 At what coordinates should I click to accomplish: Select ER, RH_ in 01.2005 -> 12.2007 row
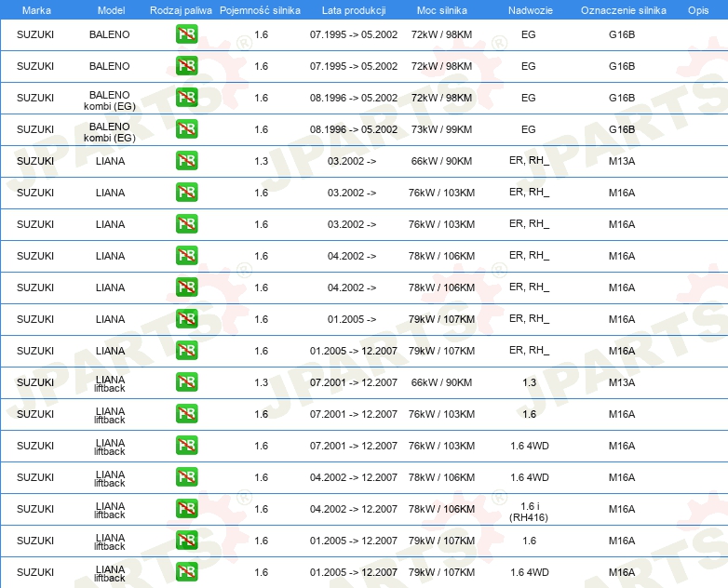pyautogui.click(x=530, y=351)
